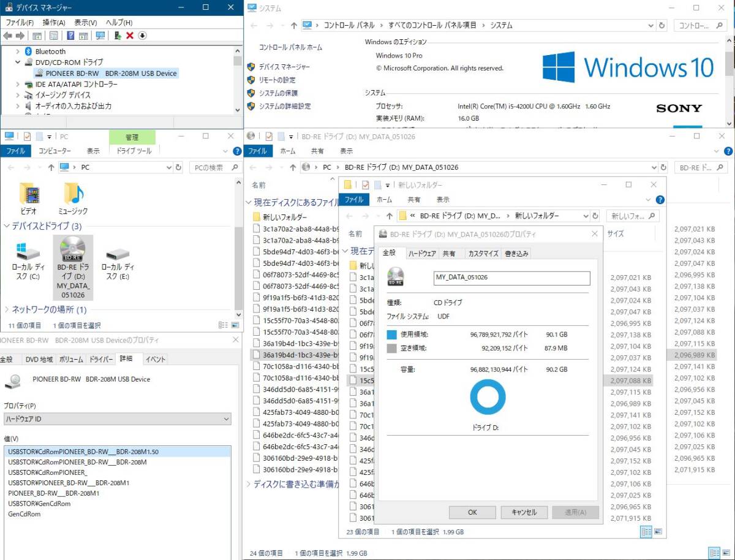
Task: Click the red X uninstall device icon
Action: (x=130, y=36)
